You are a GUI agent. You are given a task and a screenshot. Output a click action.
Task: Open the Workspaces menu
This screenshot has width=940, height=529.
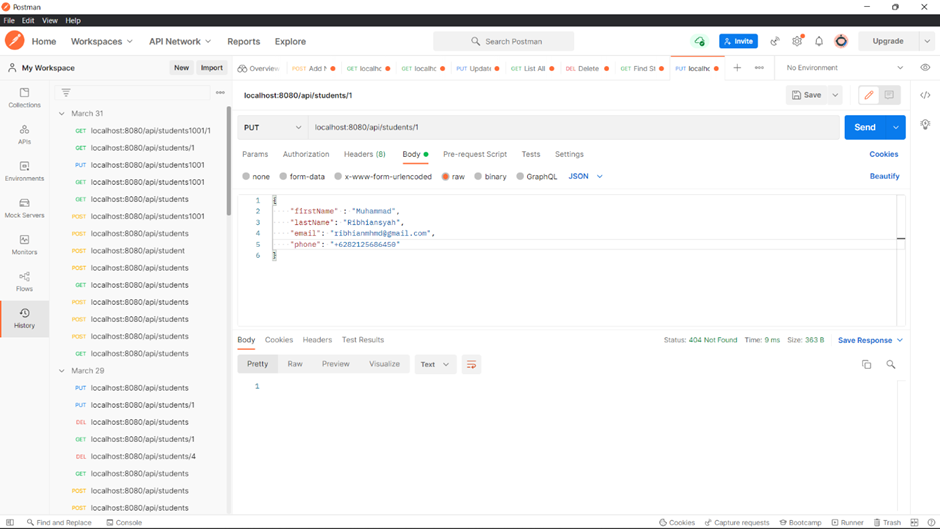click(101, 41)
